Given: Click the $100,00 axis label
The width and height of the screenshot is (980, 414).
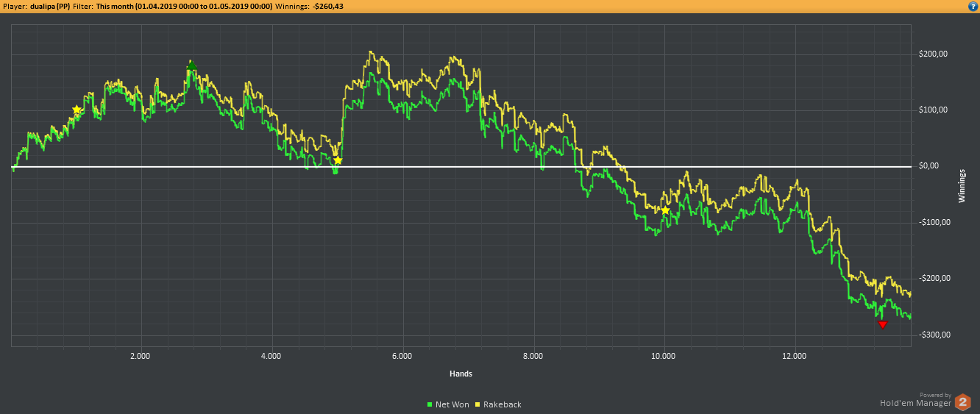Looking at the screenshot, I should [x=933, y=110].
